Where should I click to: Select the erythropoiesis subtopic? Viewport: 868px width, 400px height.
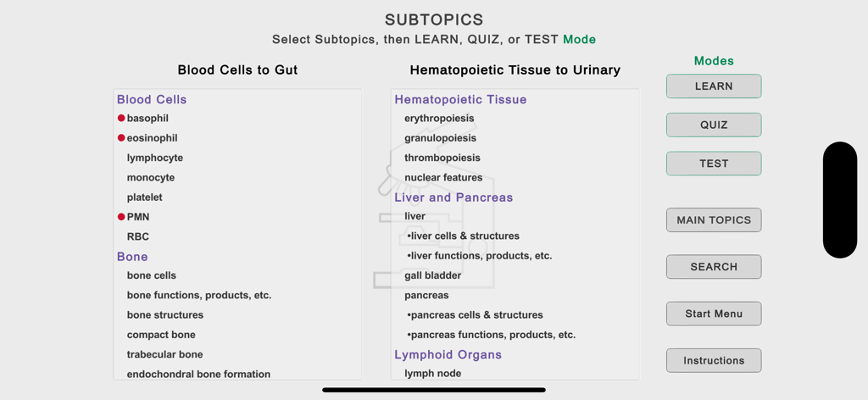pyautogui.click(x=439, y=119)
